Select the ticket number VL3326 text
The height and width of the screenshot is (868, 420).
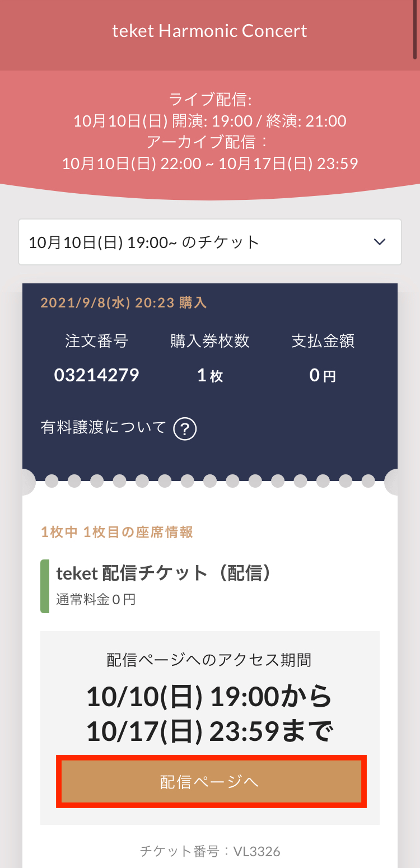tap(209, 851)
